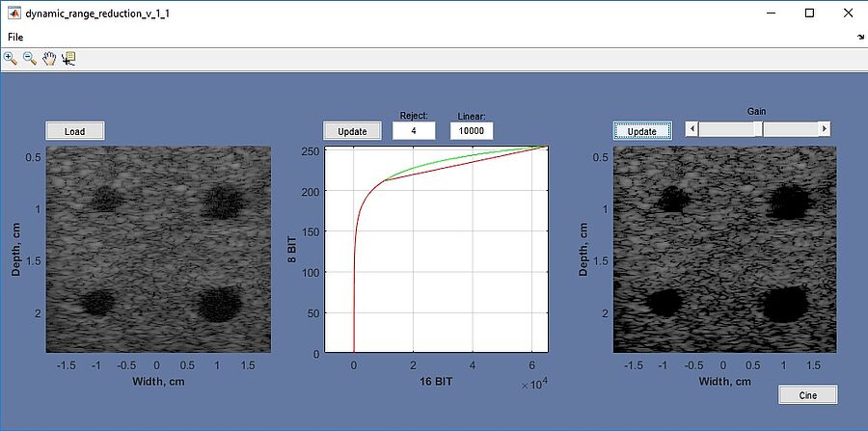Click Update button beside Reject field
The image size is (868, 431).
tap(352, 131)
